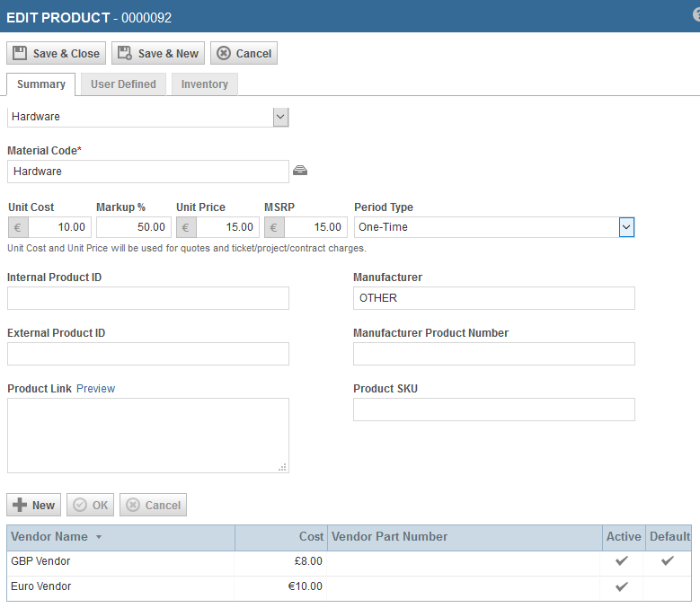
Task: Click the Product SKU field
Action: (x=493, y=410)
